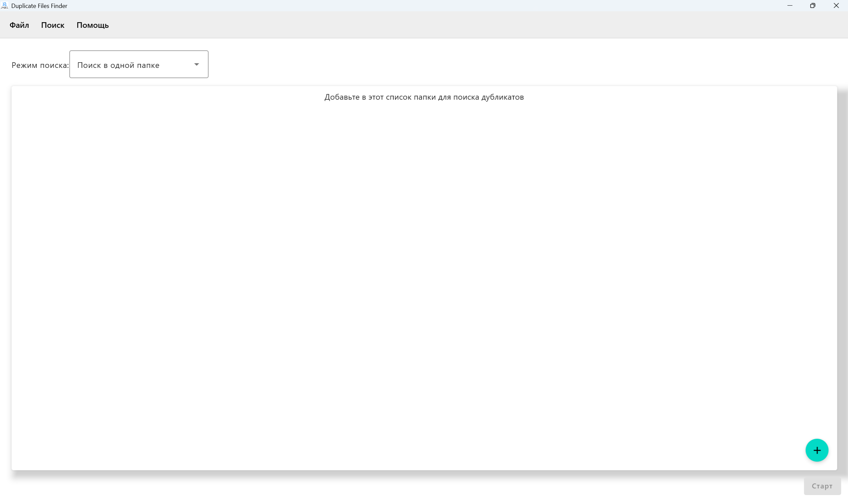
Task: Click the Duplicate Files Finder app icon
Action: 4,5
